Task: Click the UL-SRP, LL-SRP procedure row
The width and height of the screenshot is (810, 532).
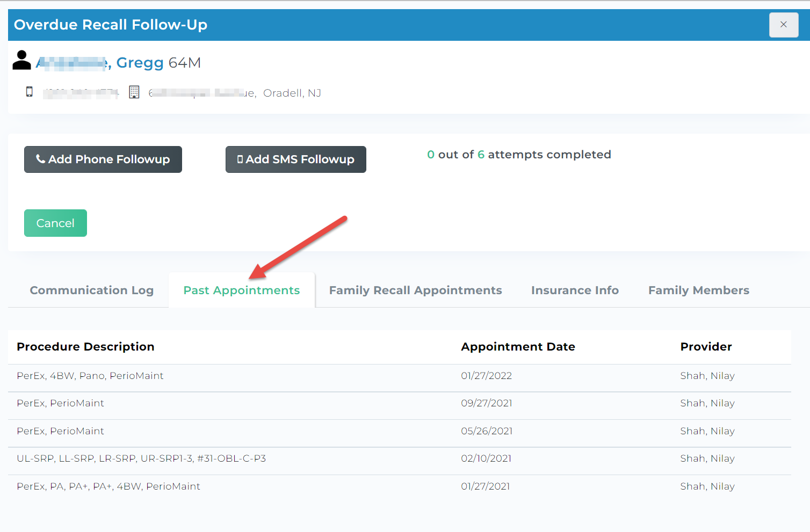Action: (x=141, y=458)
